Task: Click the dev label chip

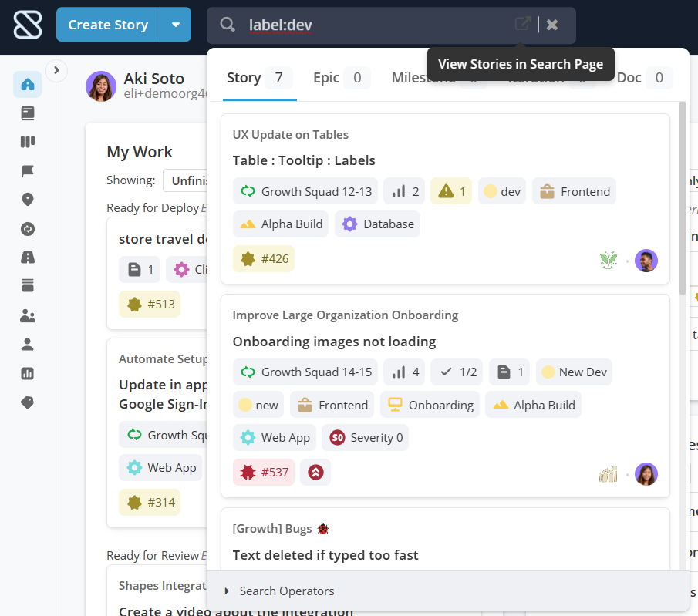Action: pos(502,191)
